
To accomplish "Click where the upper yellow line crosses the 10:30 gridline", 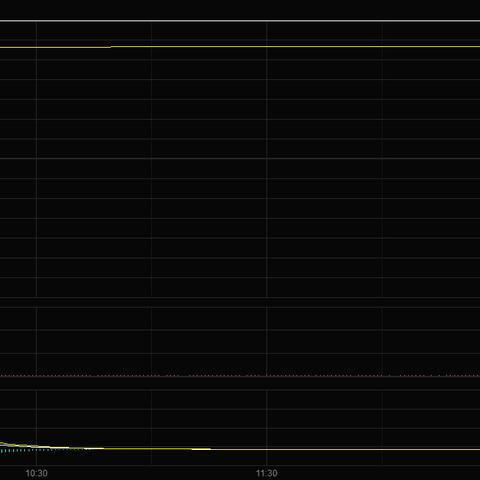I will (36, 47).
